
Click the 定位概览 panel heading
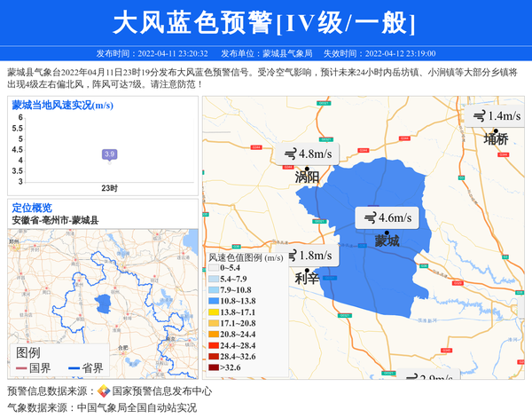click(x=32, y=208)
